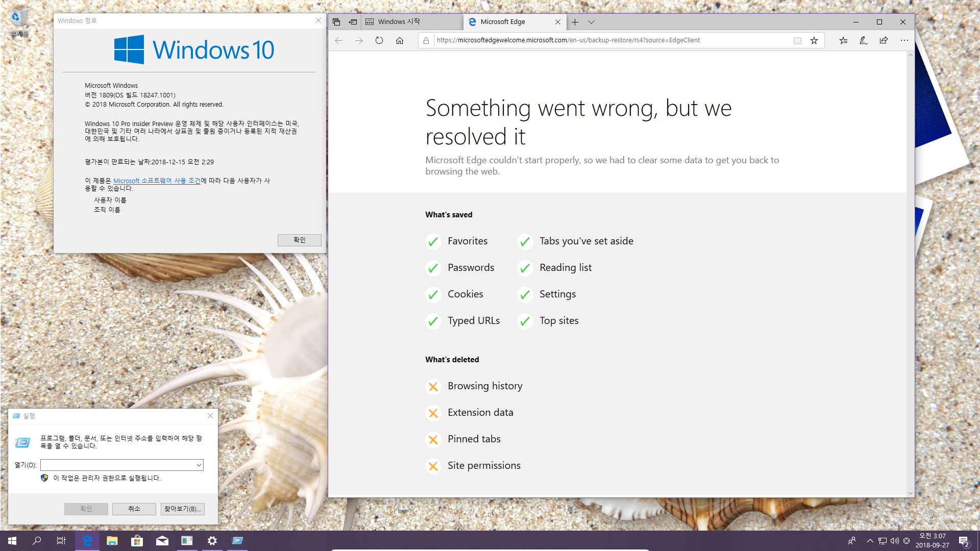The image size is (980, 551).
Task: Click the Edge page scrollbar down arrow
Action: pyautogui.click(x=910, y=493)
